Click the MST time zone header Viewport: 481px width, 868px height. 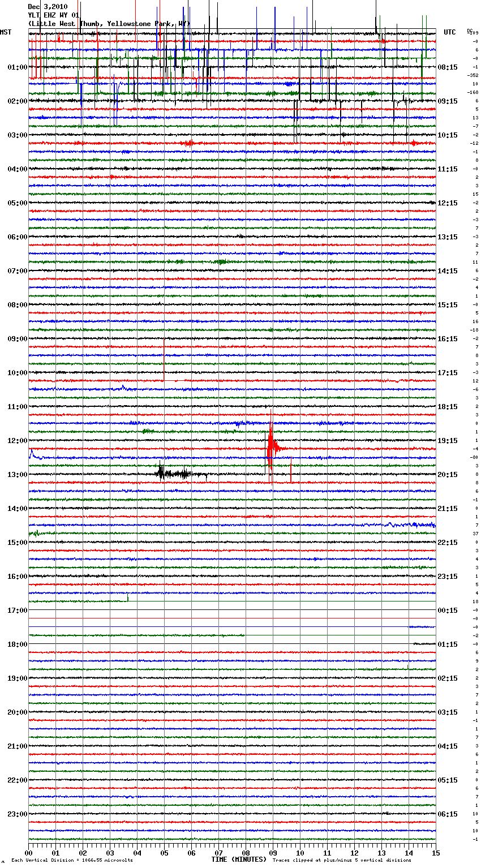[6, 32]
